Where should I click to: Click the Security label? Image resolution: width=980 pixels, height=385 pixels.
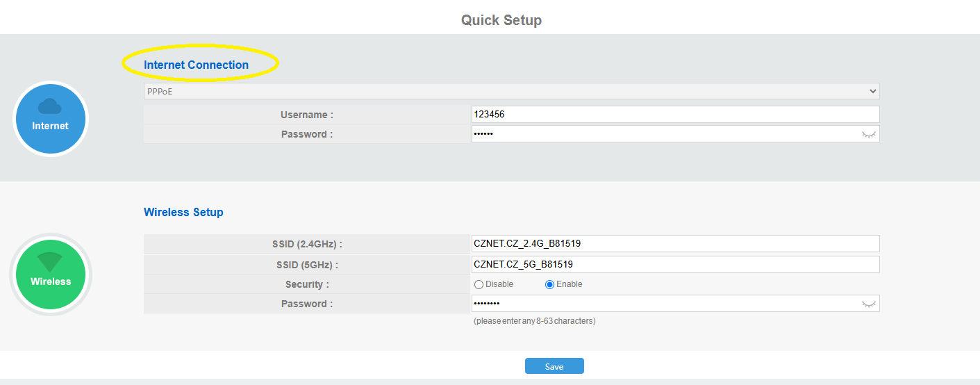tap(307, 284)
